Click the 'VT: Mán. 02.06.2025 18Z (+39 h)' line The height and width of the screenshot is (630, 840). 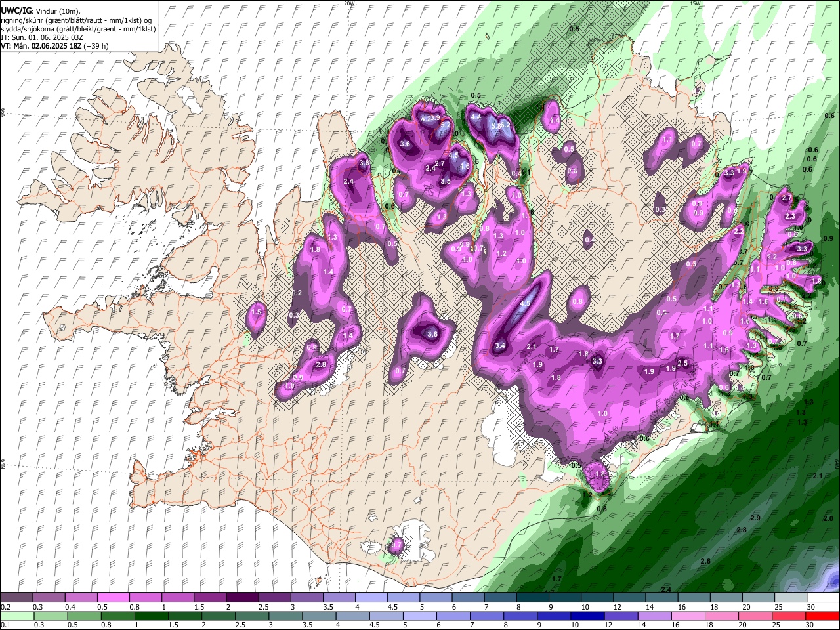[x=54, y=46]
